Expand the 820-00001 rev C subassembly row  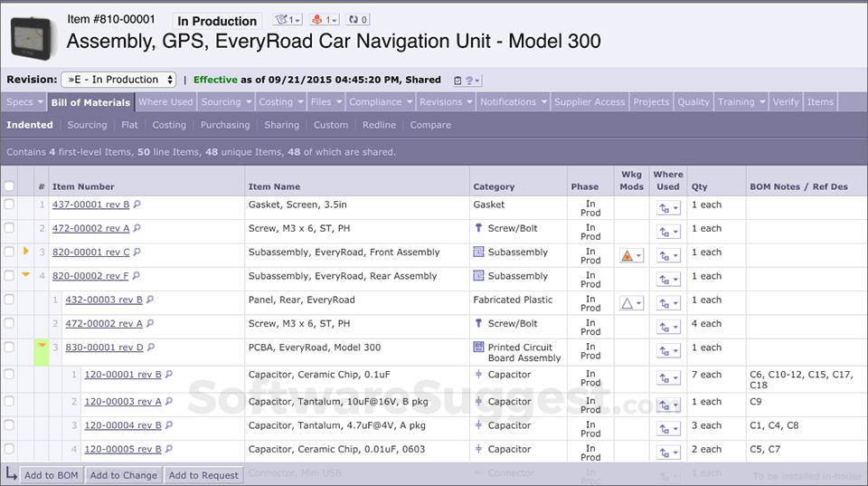coord(25,251)
